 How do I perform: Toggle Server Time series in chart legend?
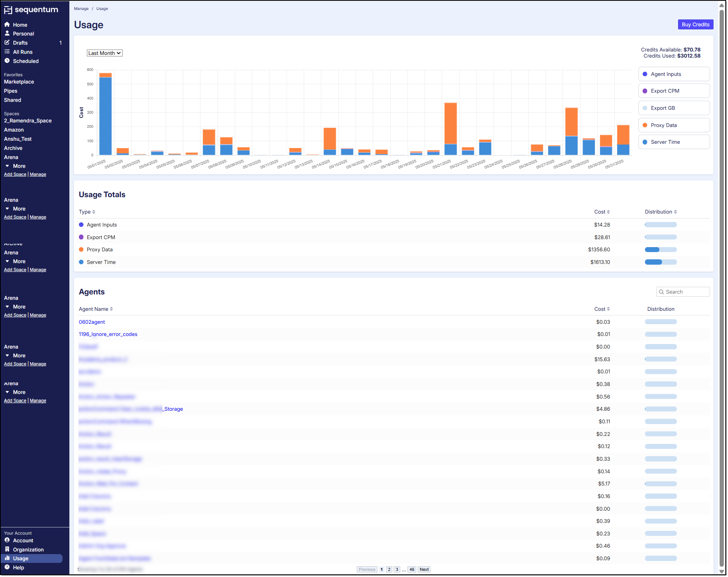point(673,142)
